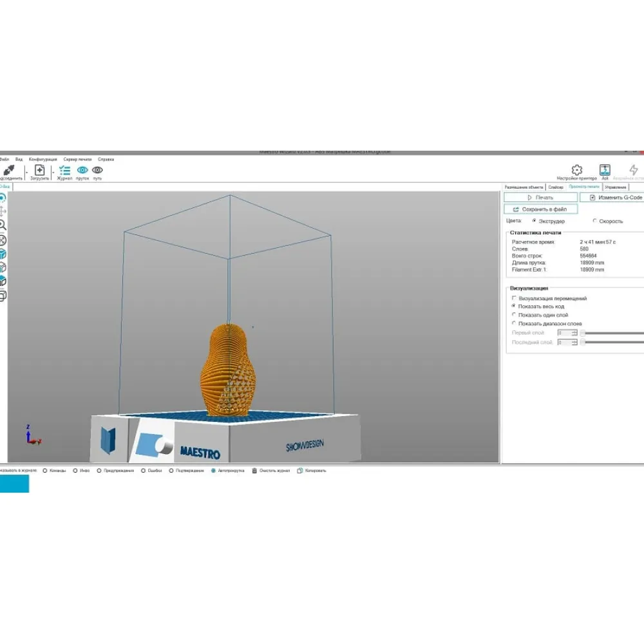Image resolution: width=644 pixels, height=644 pixels.
Task: Click the 'Всего строк:' label
Action: click(x=527, y=256)
